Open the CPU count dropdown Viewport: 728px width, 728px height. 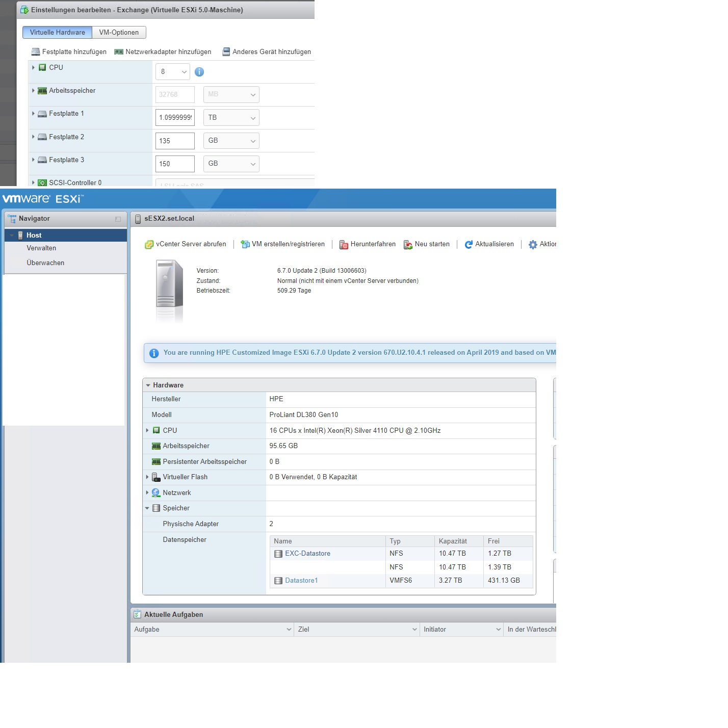pos(173,72)
